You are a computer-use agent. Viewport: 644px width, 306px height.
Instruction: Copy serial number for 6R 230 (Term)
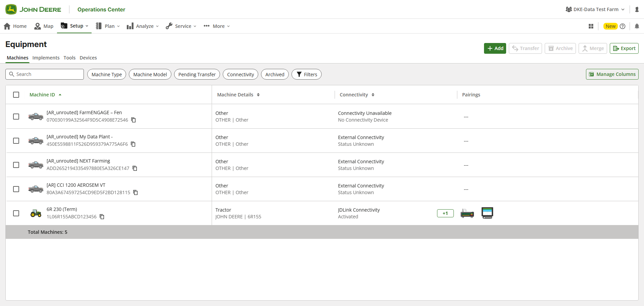coord(102,217)
